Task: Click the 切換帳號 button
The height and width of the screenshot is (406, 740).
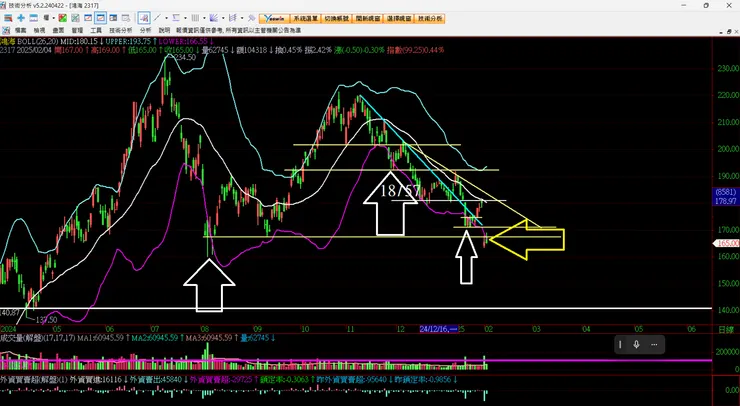Action: (336, 18)
